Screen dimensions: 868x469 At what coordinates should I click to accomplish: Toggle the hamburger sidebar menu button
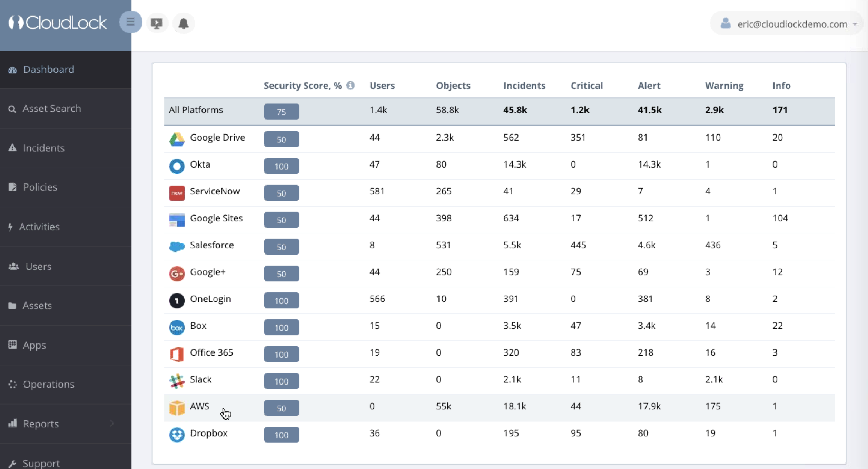[x=130, y=22]
